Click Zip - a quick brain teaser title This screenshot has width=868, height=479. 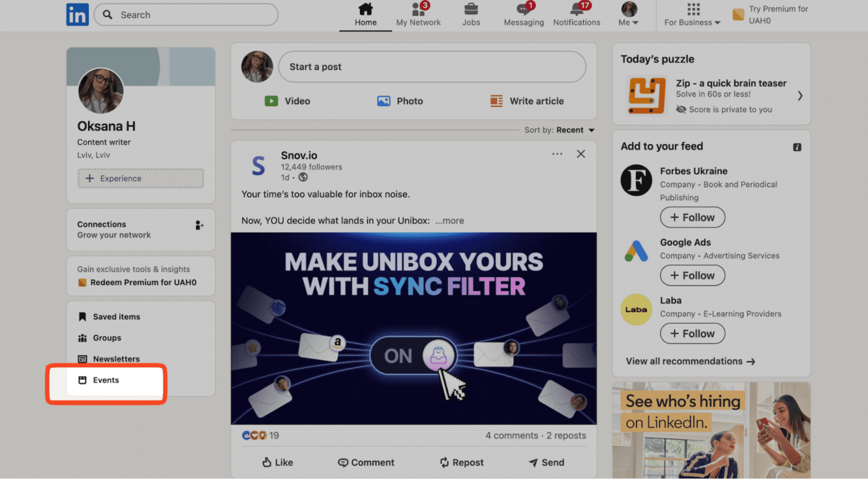(x=731, y=83)
